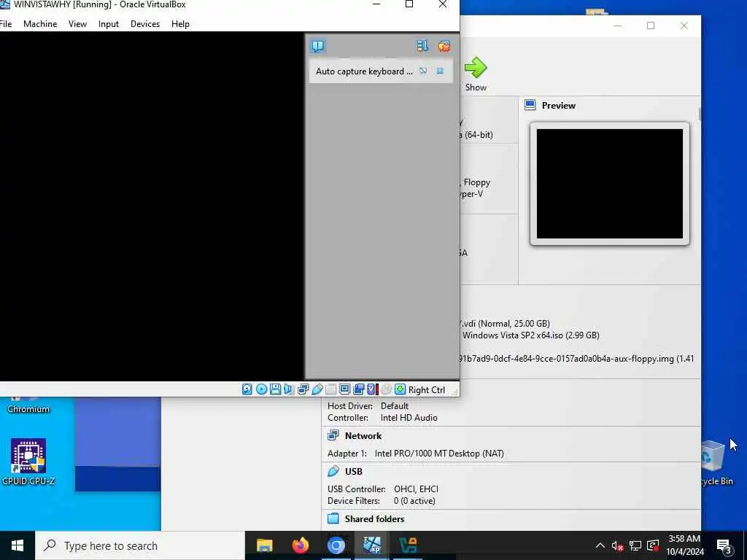
Task: Click the network status icon
Action: 303,389
